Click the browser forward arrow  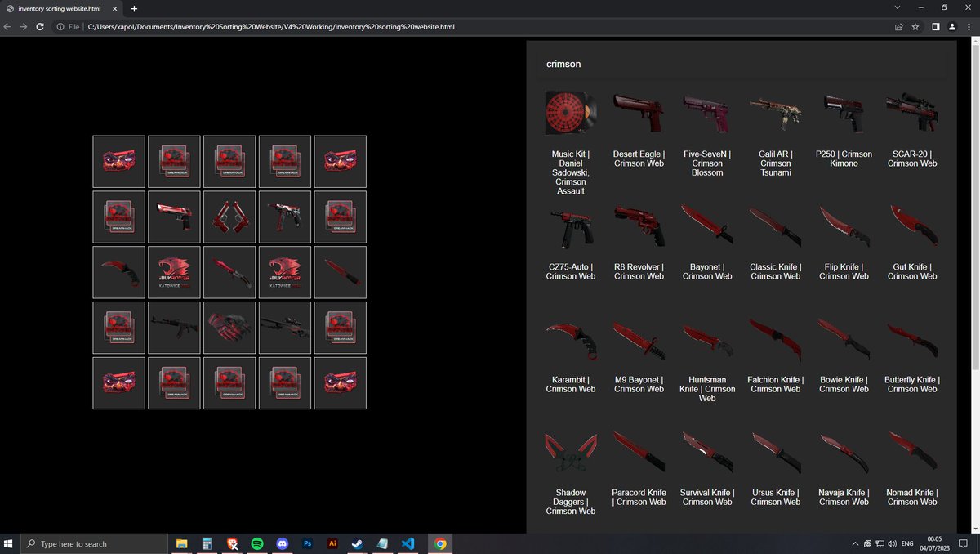tap(24, 26)
